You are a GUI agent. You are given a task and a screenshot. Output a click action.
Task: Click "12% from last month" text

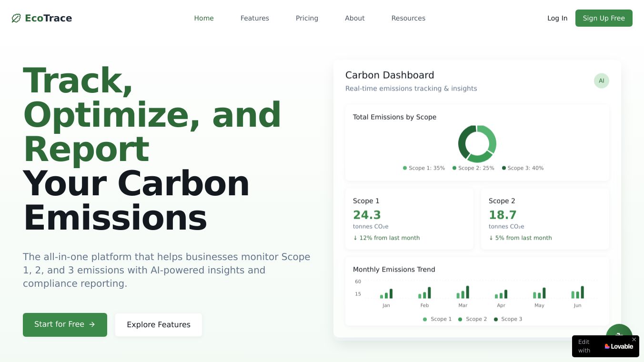pyautogui.click(x=386, y=238)
